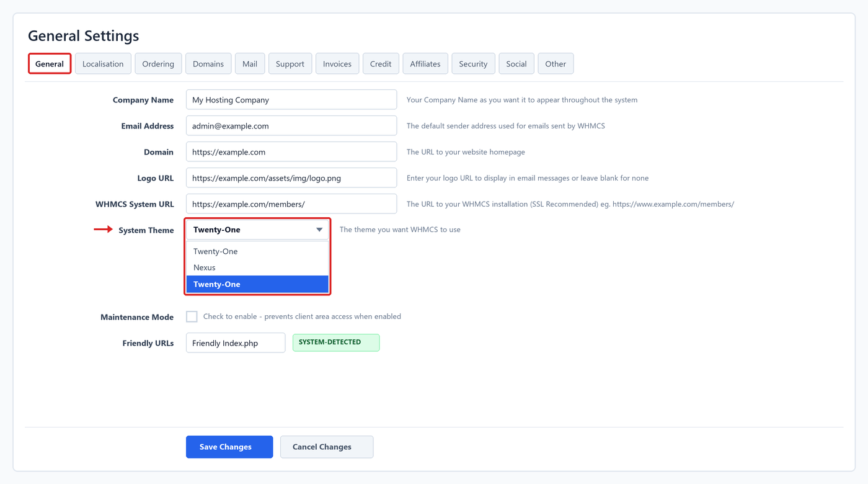Focus the Email Address field
868x484 pixels.
coord(291,126)
